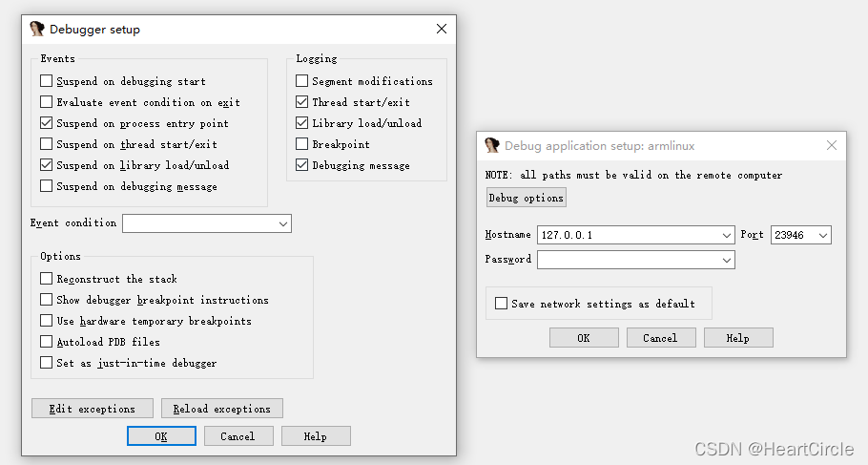The height and width of the screenshot is (465, 868).
Task: Click the Edit exceptions button
Action: tap(93, 409)
